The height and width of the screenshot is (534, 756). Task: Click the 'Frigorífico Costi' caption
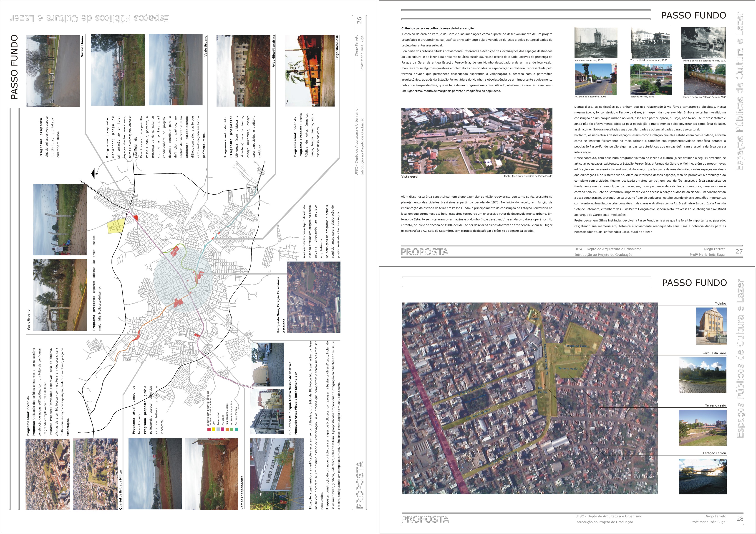pos(337,47)
